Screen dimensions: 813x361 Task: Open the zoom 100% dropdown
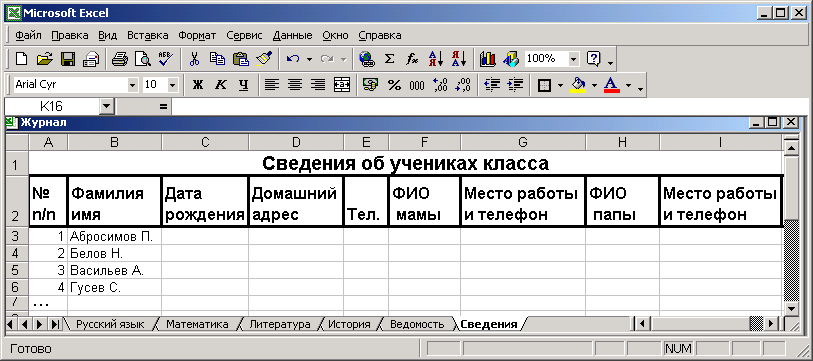pos(573,59)
